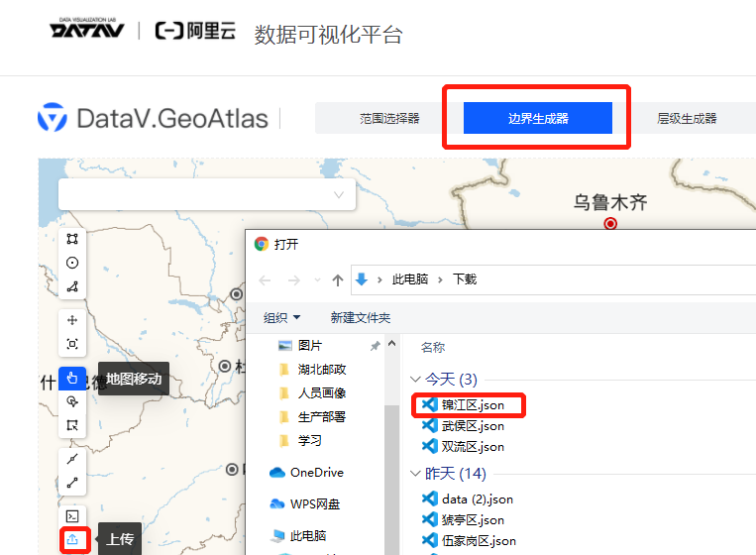Click the pin icon next to 图片
The width and height of the screenshot is (756, 555).
pyautogui.click(x=376, y=346)
